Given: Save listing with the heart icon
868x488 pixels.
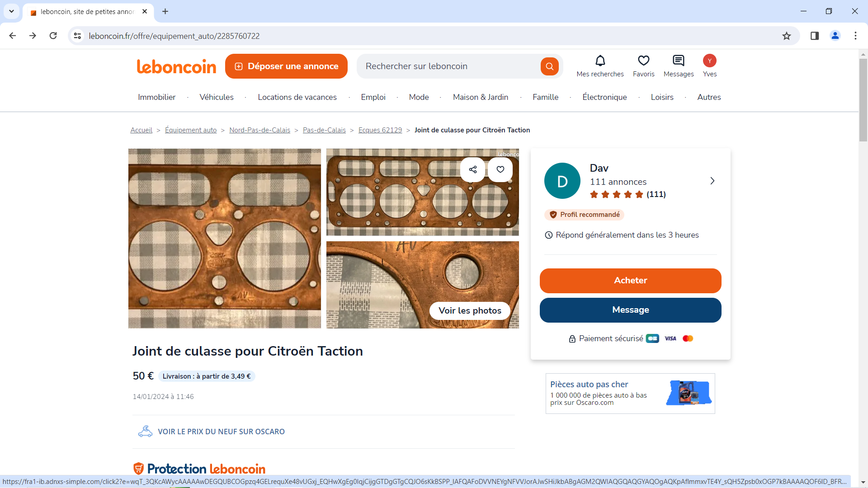Looking at the screenshot, I should tap(500, 169).
